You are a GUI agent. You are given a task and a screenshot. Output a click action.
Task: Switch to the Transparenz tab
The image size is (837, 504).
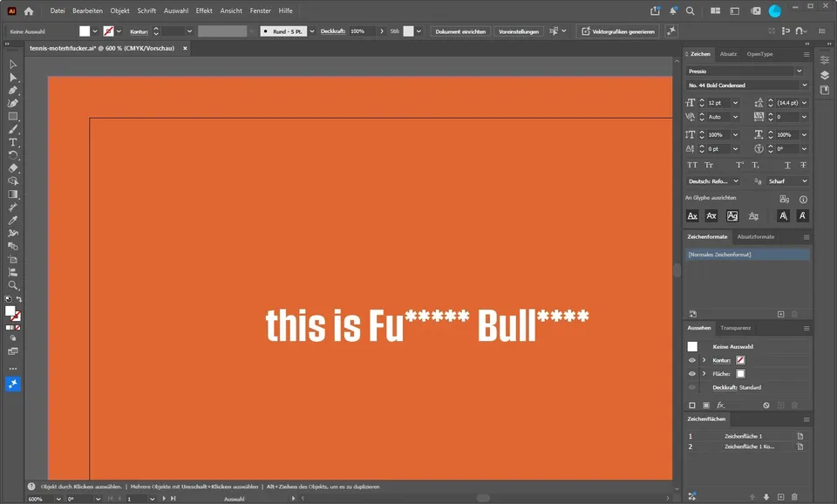point(735,328)
